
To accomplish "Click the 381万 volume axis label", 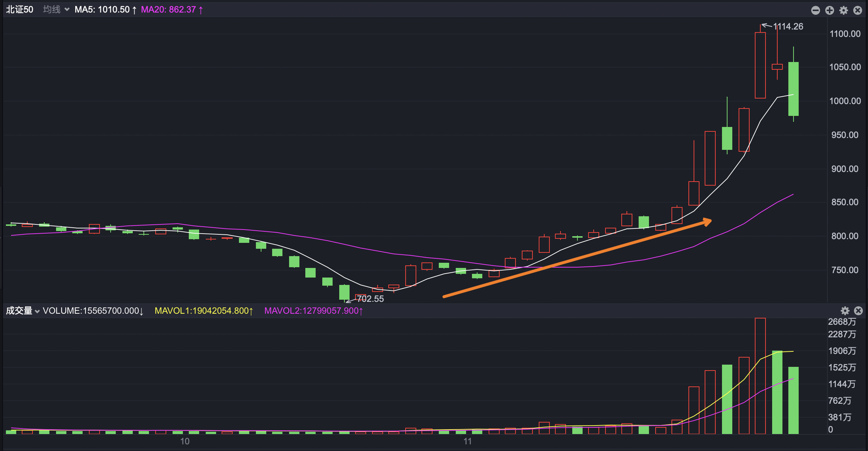I will 840,417.
